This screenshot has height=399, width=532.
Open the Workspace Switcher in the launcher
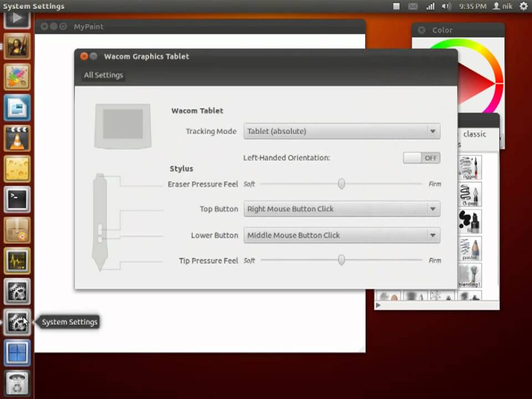pyautogui.click(x=17, y=352)
